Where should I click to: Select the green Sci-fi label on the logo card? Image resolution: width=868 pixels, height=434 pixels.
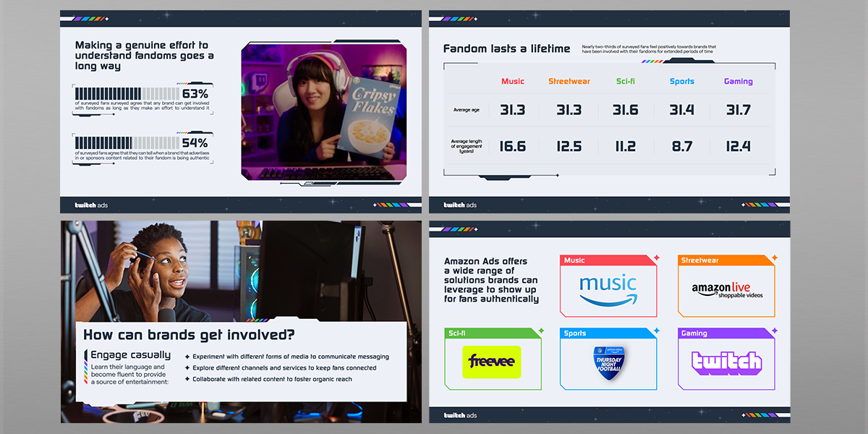457,333
